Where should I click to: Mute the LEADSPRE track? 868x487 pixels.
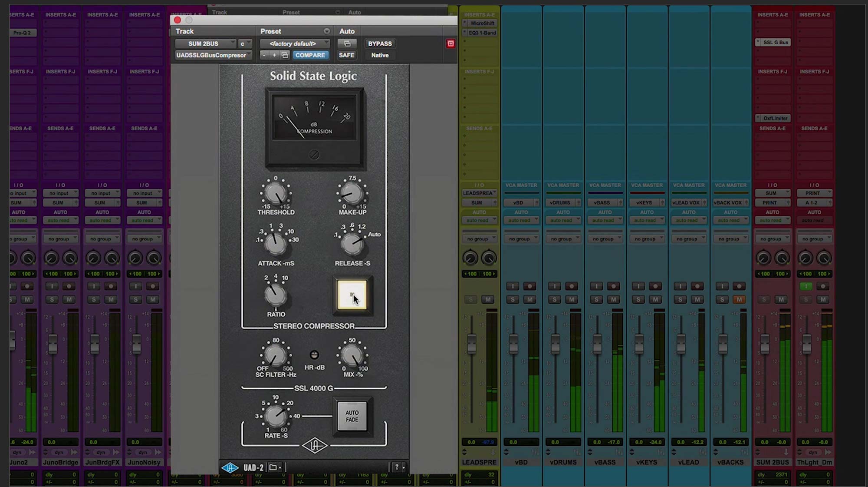pos(488,299)
